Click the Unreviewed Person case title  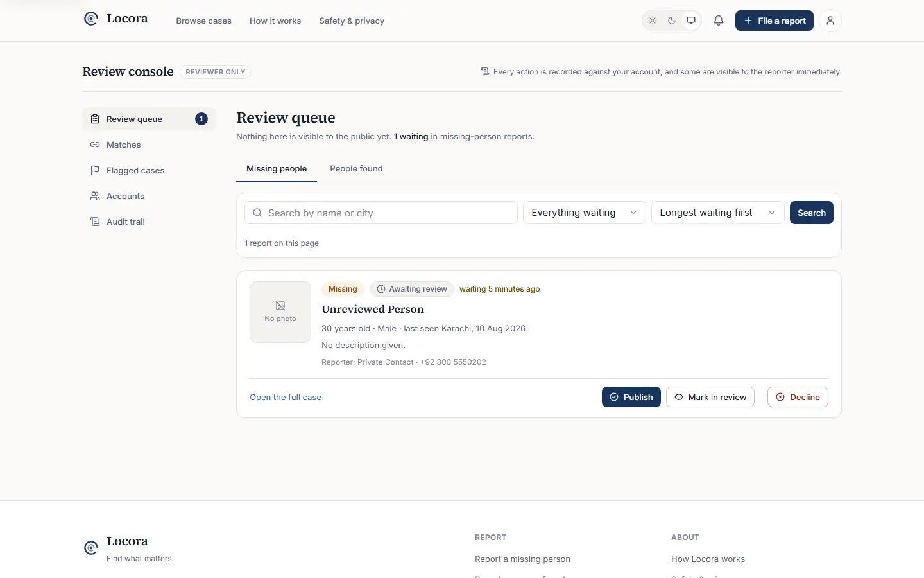click(x=373, y=309)
